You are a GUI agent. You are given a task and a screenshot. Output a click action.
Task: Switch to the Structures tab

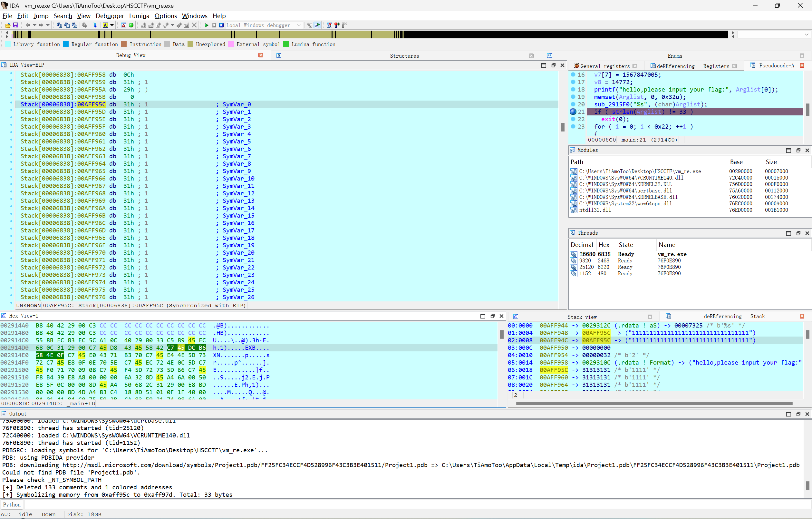[404, 56]
